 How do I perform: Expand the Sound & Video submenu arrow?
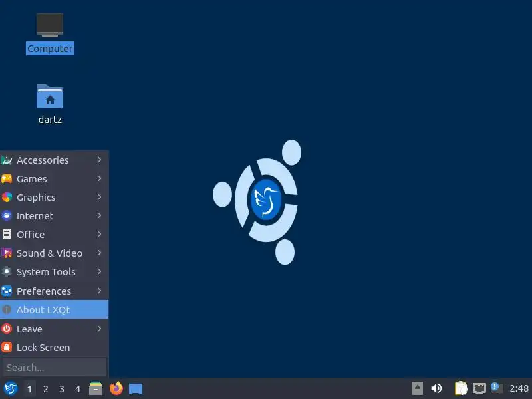pyautogui.click(x=99, y=253)
